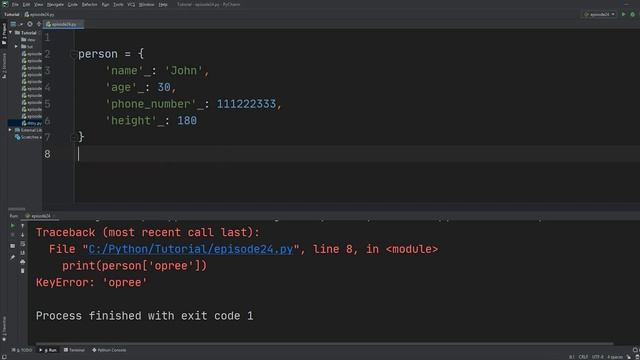Open the File menu
This screenshot has height=360, width=640.
click(15, 4)
